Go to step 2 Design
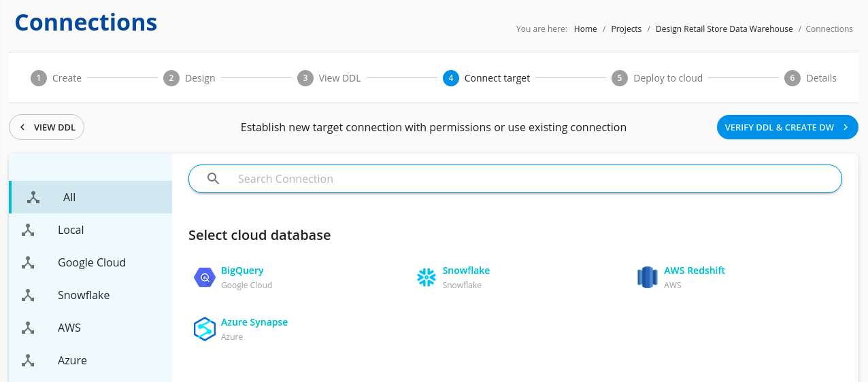Image resolution: width=868 pixels, height=382 pixels. 189,78
